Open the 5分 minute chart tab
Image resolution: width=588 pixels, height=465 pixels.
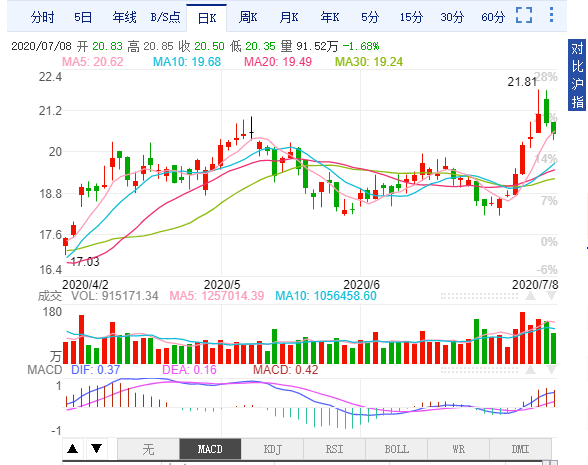click(370, 17)
